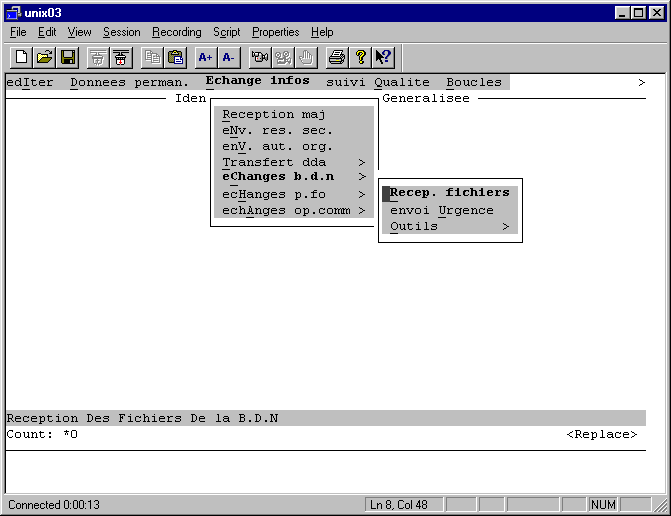Click the Paste clipboard toolbar icon

[x=175, y=57]
